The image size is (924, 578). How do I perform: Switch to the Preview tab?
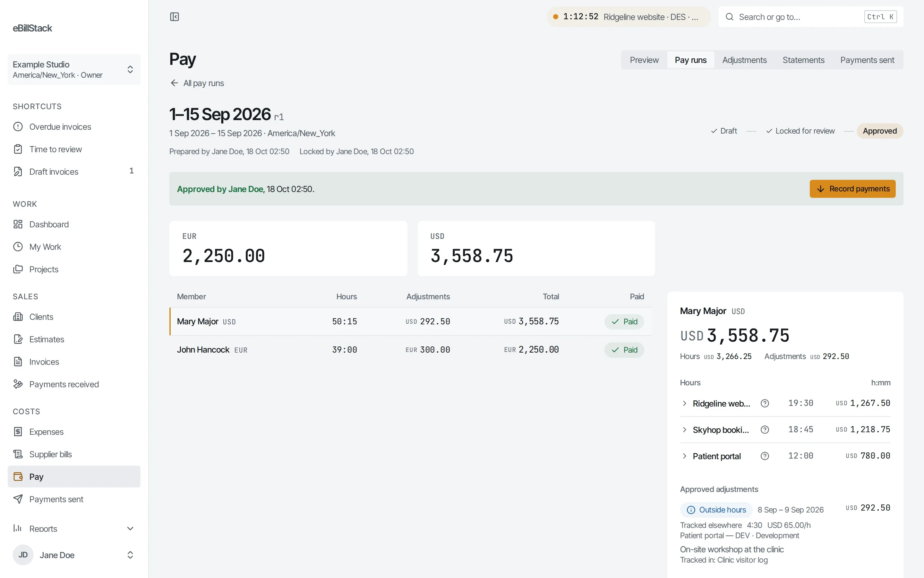[x=644, y=60]
